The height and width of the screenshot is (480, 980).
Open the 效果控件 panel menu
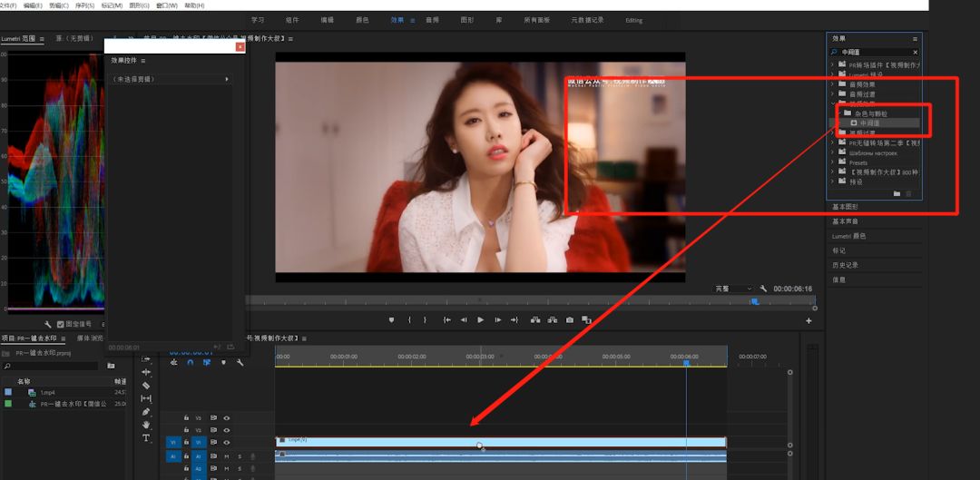coord(143,61)
